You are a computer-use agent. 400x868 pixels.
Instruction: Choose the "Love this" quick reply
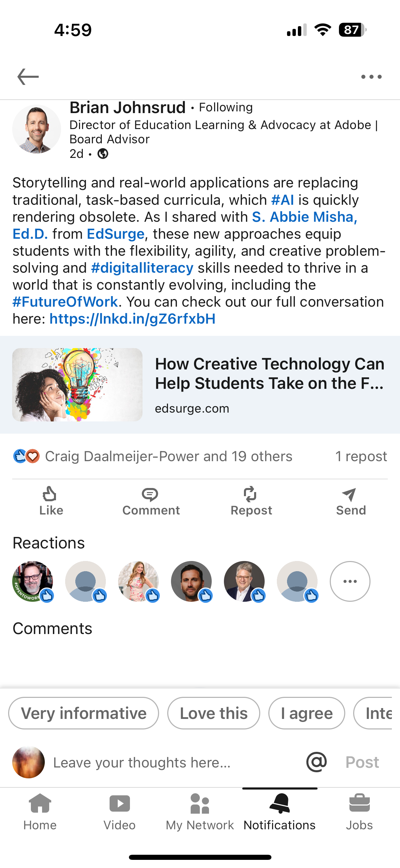(x=214, y=713)
